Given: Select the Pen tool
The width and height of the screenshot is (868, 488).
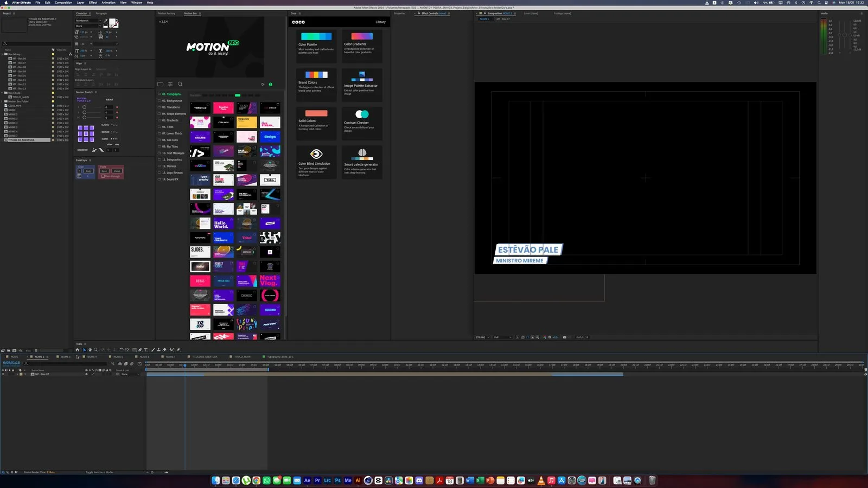Looking at the screenshot, I should coord(140,350).
